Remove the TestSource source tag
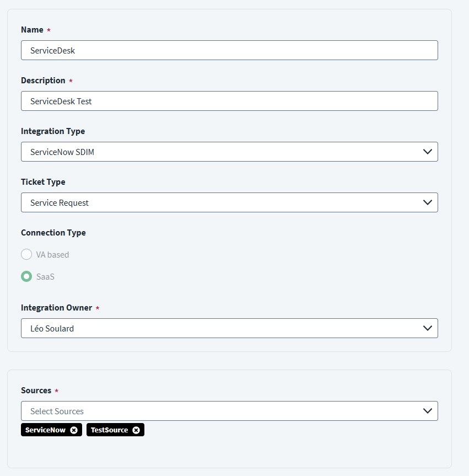The width and height of the screenshot is (469, 476). (x=136, y=430)
